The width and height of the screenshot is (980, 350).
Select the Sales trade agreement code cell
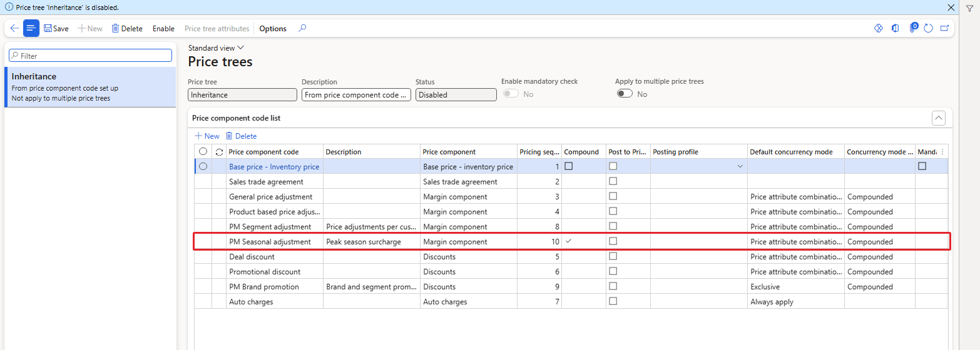click(275, 182)
